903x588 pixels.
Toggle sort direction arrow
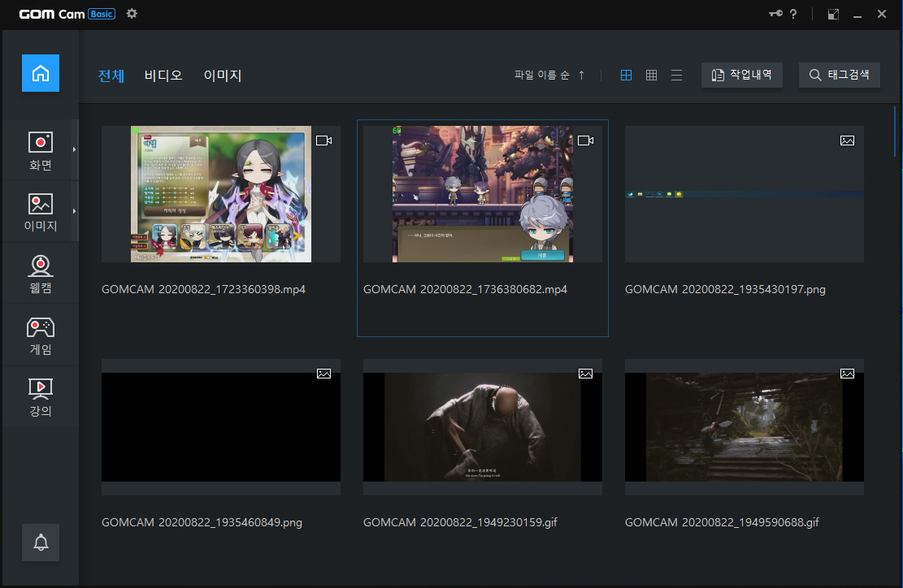582,75
